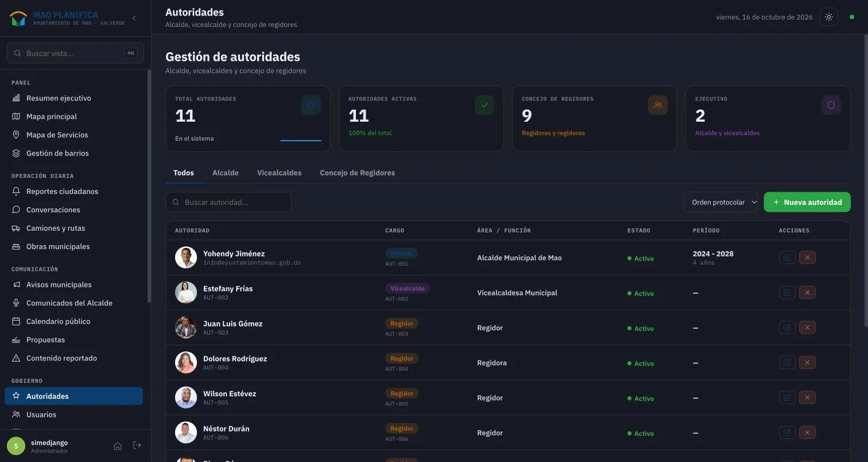This screenshot has height=462, width=868.
Task: Open Comunicados del Alcalde
Action: (x=73, y=303)
